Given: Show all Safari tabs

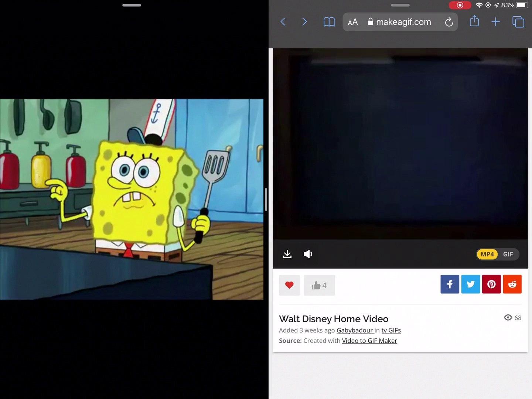Looking at the screenshot, I should pos(518,22).
